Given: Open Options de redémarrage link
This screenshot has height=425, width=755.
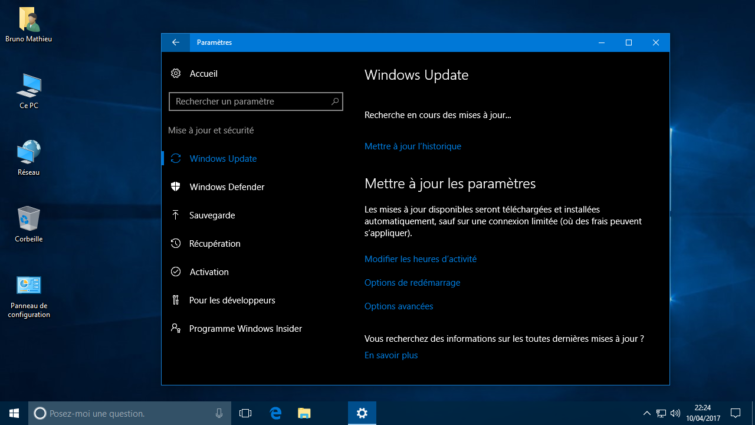Looking at the screenshot, I should (x=412, y=283).
